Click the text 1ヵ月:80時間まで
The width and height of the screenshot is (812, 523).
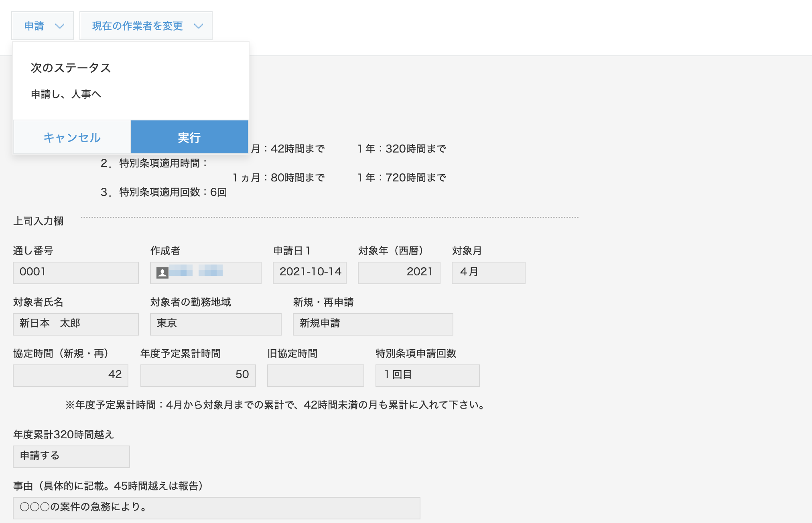279,178
